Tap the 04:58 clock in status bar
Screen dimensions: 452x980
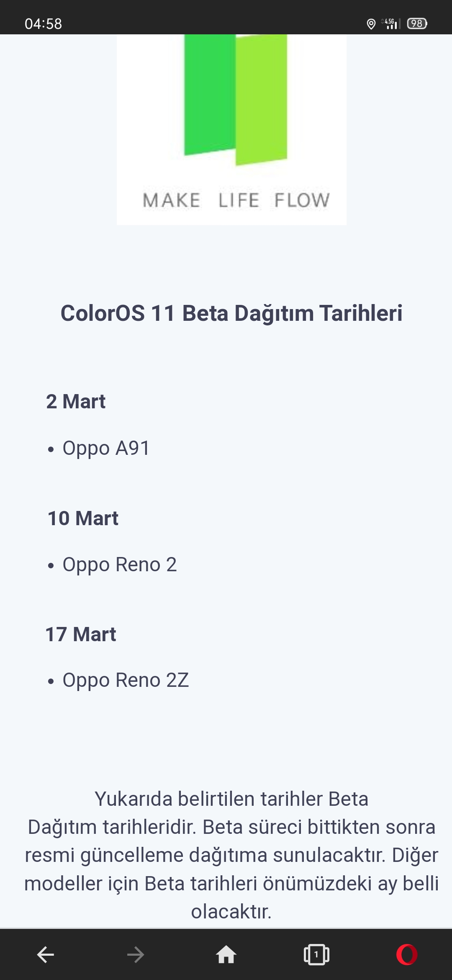(x=43, y=24)
